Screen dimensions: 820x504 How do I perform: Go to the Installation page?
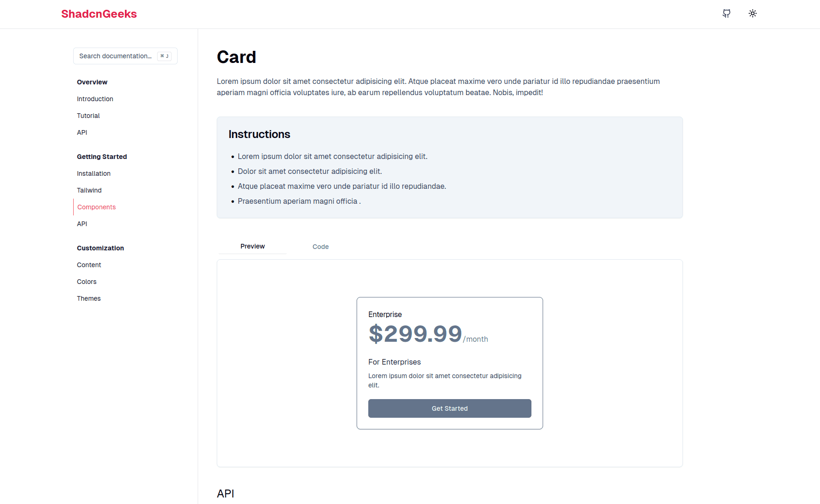[94, 173]
